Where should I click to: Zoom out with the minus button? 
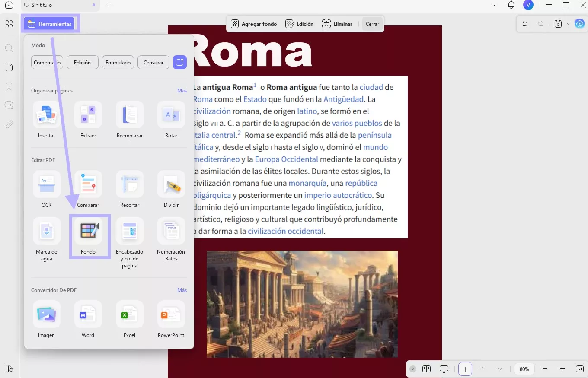pos(545,369)
